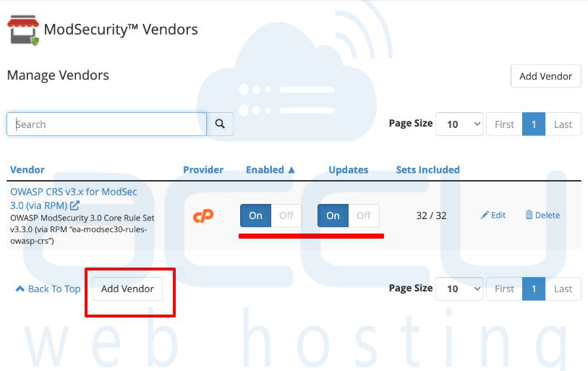588x371 pixels.
Task: Open the external link icon beside OWASP CRS
Action: [74, 205]
